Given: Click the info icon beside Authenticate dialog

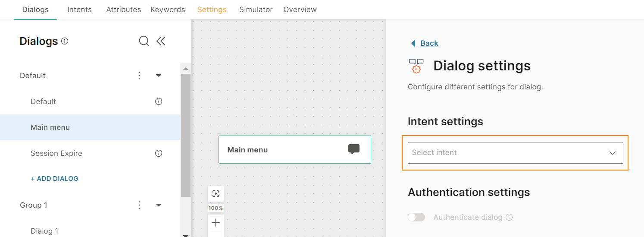Looking at the screenshot, I should [509, 217].
